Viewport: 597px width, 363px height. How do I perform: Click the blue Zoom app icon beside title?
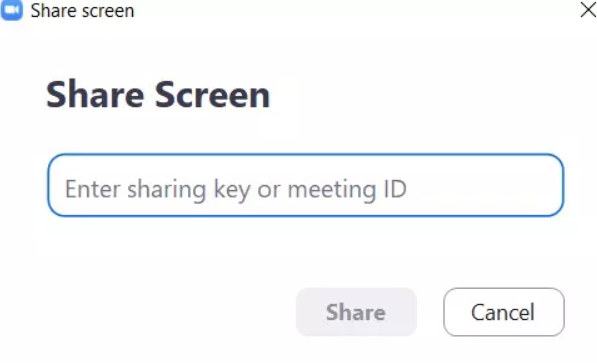coord(11,10)
